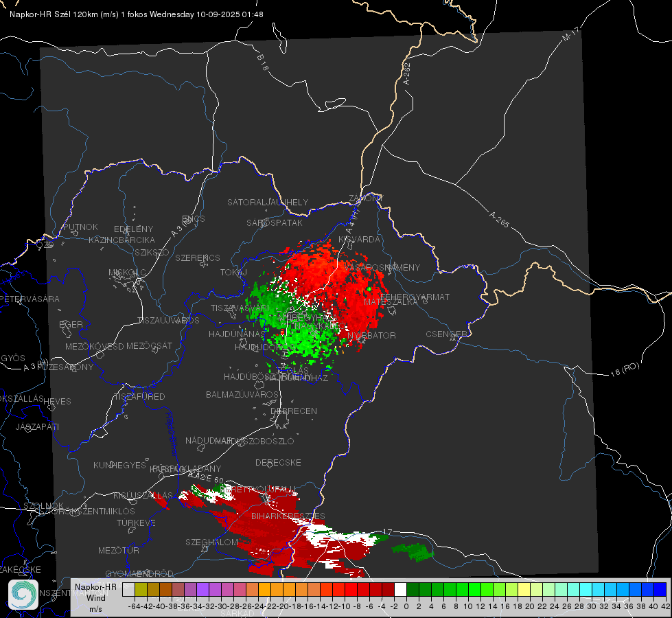Select the EGER city label

coord(71,325)
